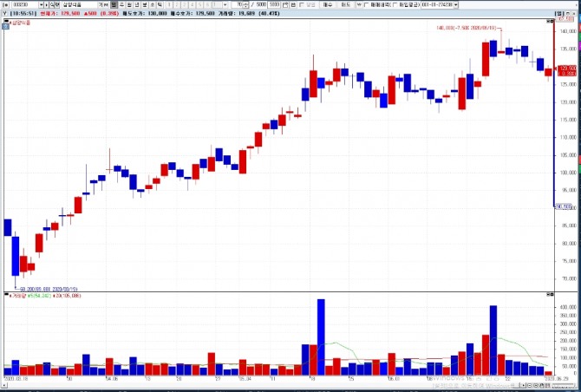Click the candle count spinner arrows
Viewport: 581px width, 392px height.
245,5
